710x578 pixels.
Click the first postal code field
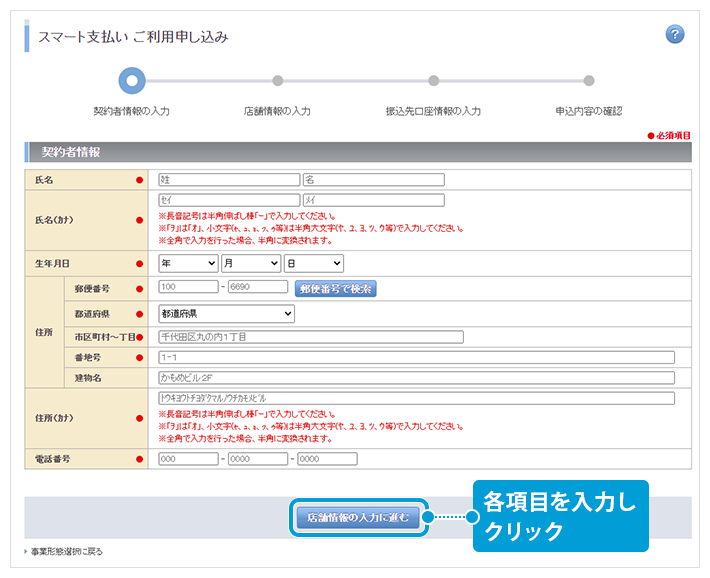point(188,288)
